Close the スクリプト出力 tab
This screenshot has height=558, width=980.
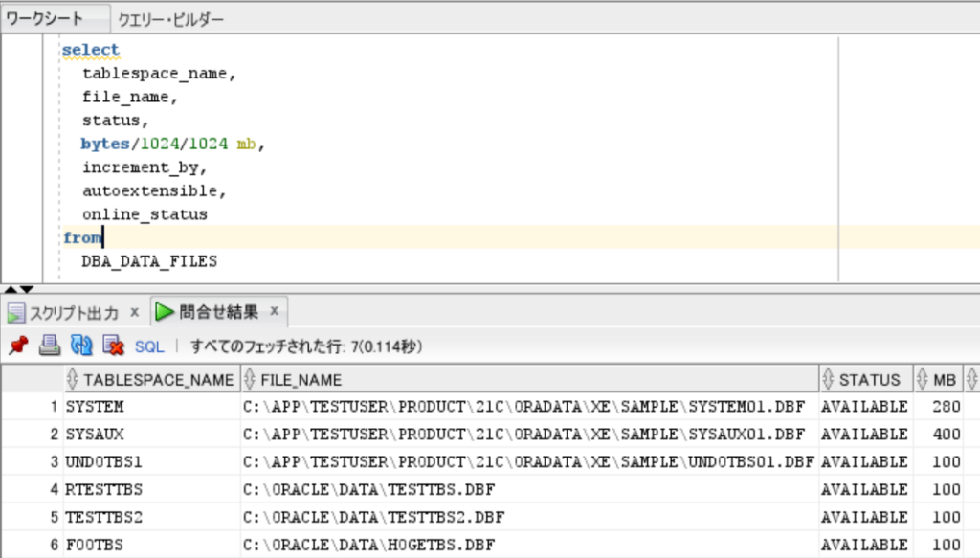point(134,312)
